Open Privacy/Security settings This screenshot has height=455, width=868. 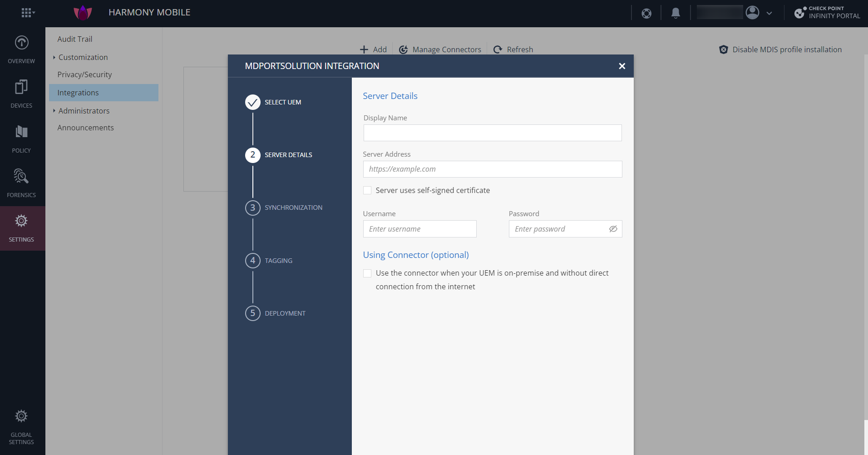tap(84, 74)
